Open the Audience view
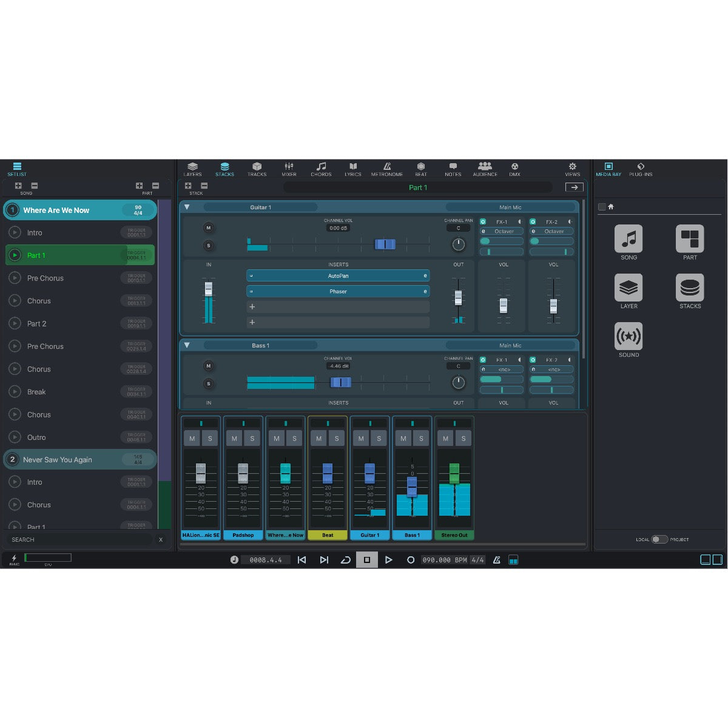 (x=485, y=169)
